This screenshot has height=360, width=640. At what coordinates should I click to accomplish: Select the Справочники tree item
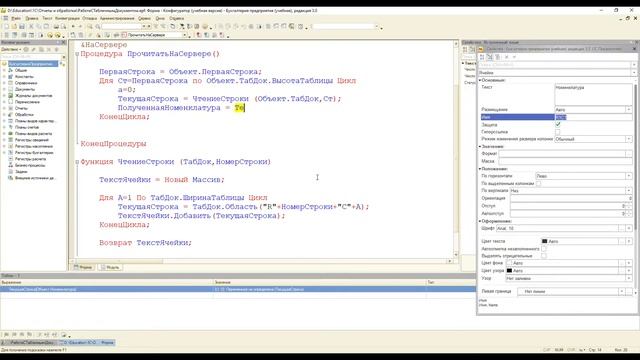click(x=26, y=83)
